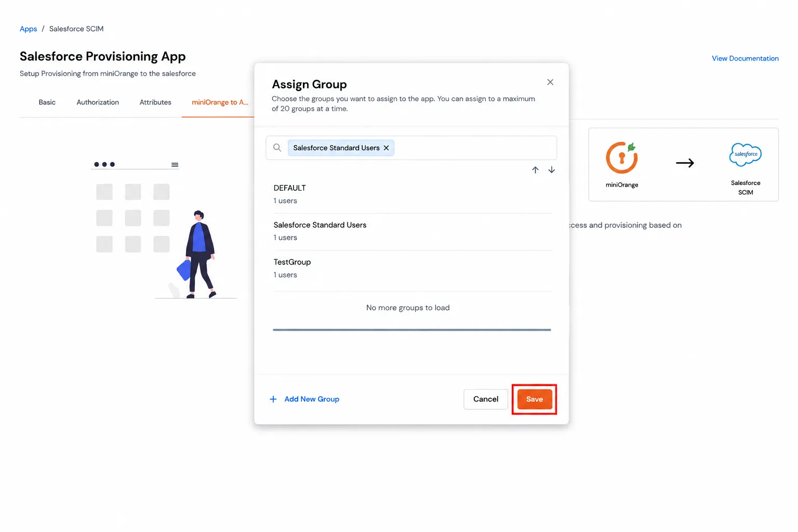Image resolution: width=798 pixels, height=532 pixels.
Task: Click the search magnifier icon
Action: [277, 148]
